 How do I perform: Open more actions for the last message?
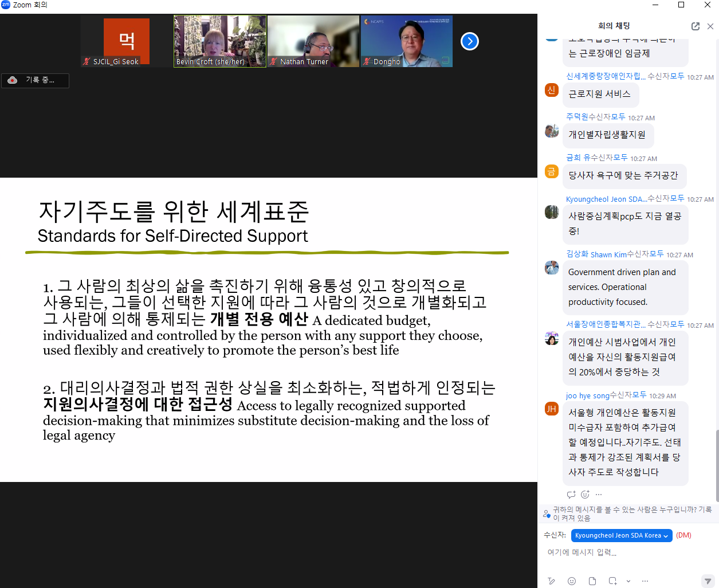coord(599,495)
